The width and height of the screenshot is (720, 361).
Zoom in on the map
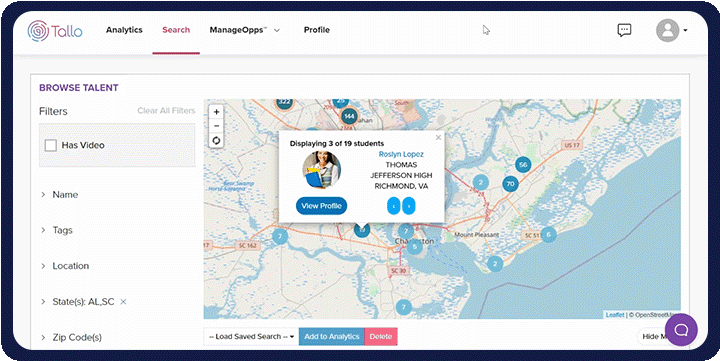pos(216,112)
